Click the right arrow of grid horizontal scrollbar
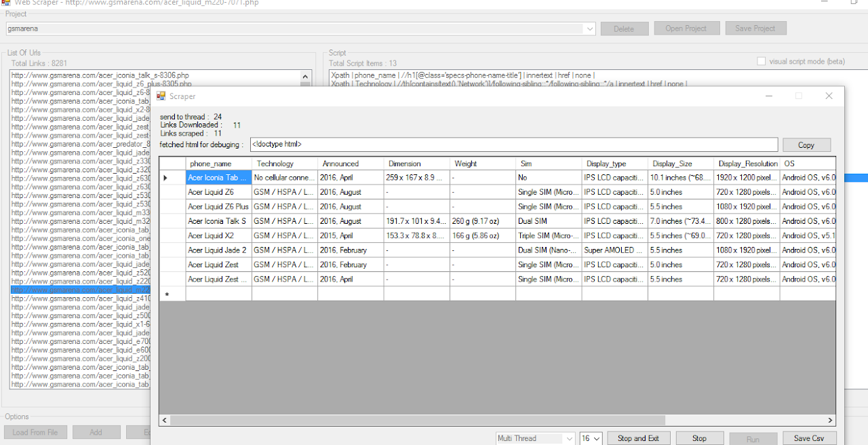 click(830, 420)
